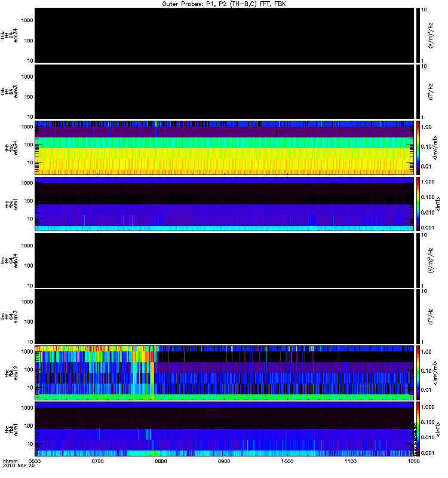Click the thc fbk edc12 panel label
Viewport: 448px width, 478px height.
[x=11, y=373]
